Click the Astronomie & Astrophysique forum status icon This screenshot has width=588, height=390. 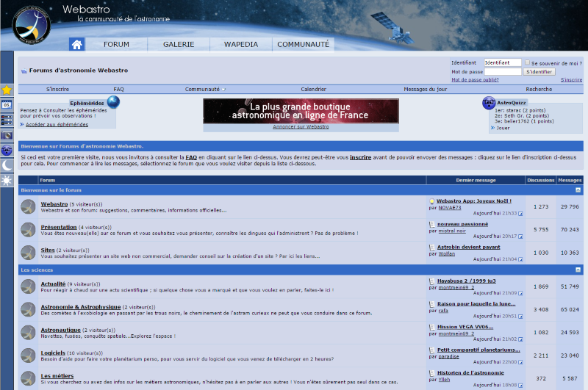(28, 309)
